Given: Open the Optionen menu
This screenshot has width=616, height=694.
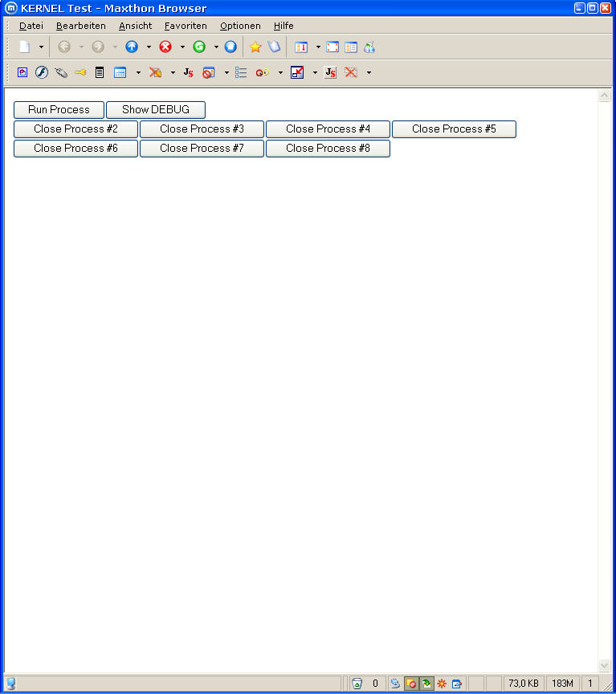Looking at the screenshot, I should click(240, 26).
